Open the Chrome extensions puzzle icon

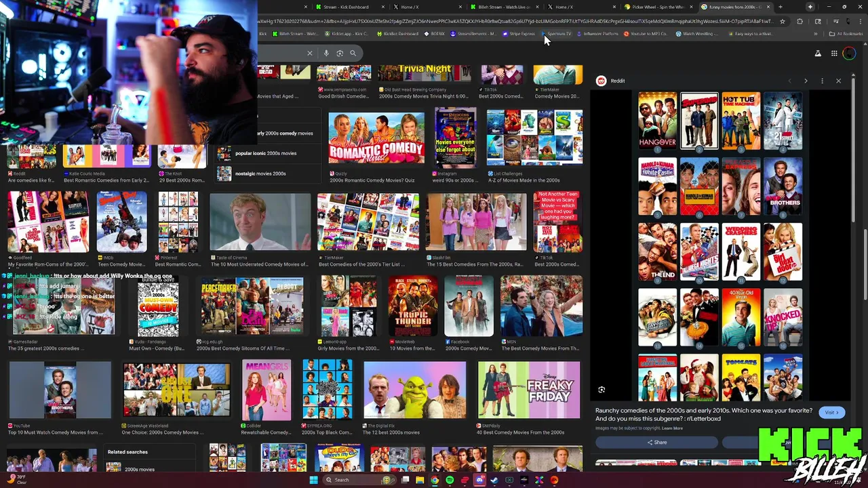pyautogui.click(x=800, y=21)
